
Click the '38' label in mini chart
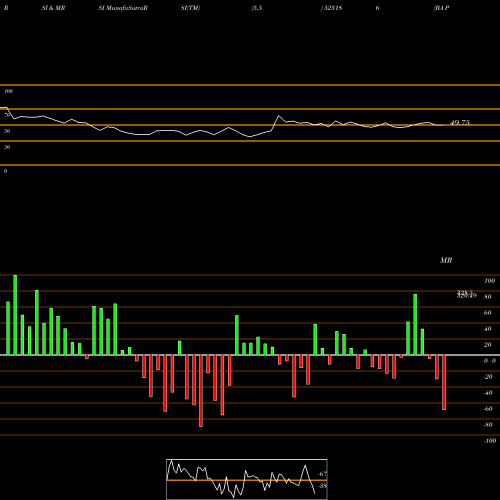tap(322, 486)
